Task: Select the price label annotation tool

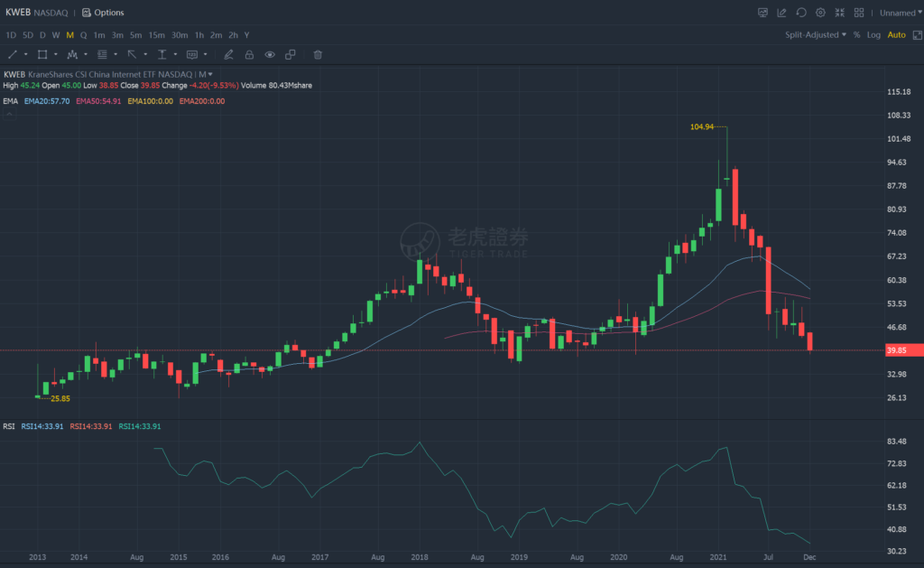Action: (192, 54)
